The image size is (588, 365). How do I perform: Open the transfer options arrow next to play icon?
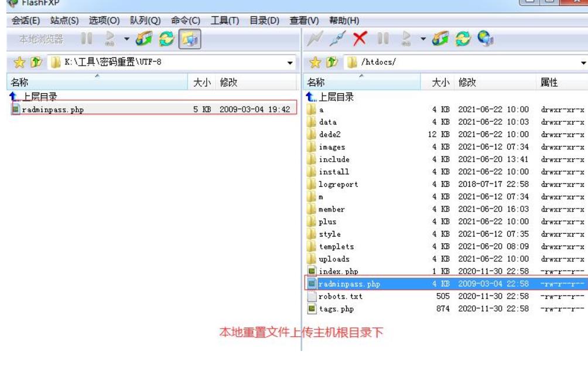coord(127,40)
